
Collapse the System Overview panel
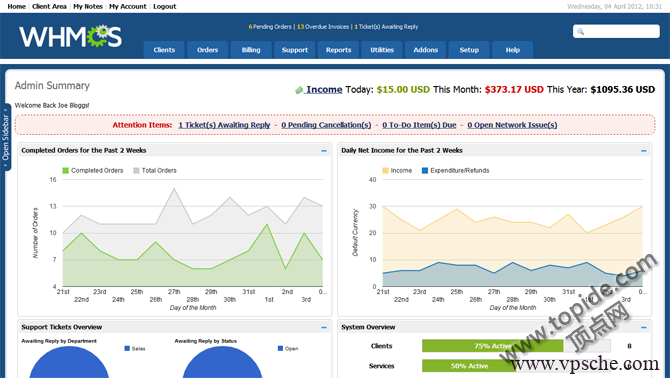point(644,328)
